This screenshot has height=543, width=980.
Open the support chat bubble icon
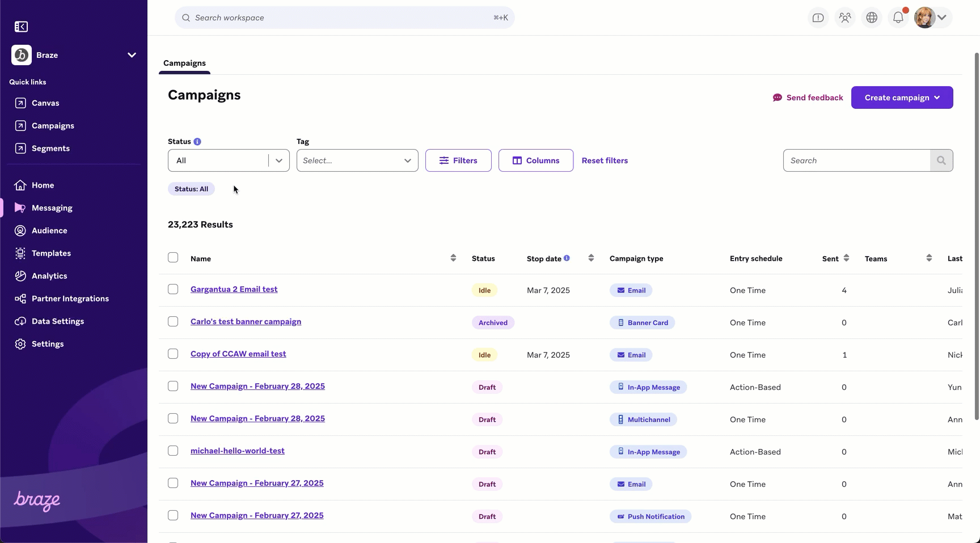(x=818, y=18)
